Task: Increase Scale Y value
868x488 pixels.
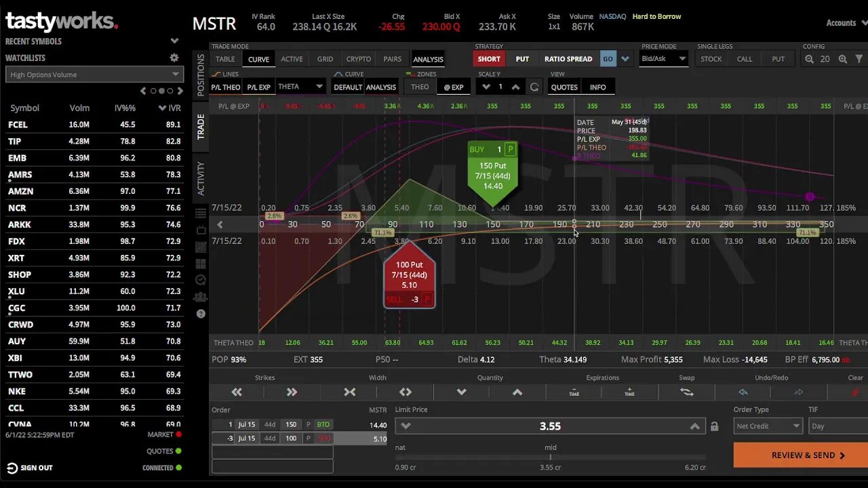Action: click(516, 87)
